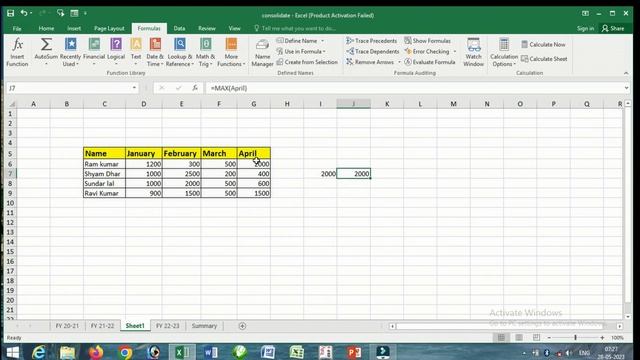Screen dimensions: 640x360
Task: Click zoom in plus button
Action: [602, 338]
